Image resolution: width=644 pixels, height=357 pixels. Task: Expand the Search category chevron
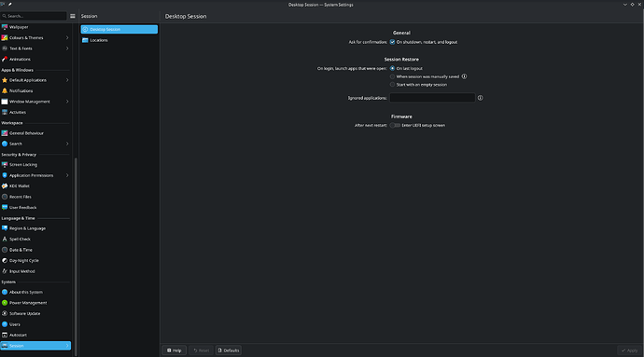tap(67, 144)
